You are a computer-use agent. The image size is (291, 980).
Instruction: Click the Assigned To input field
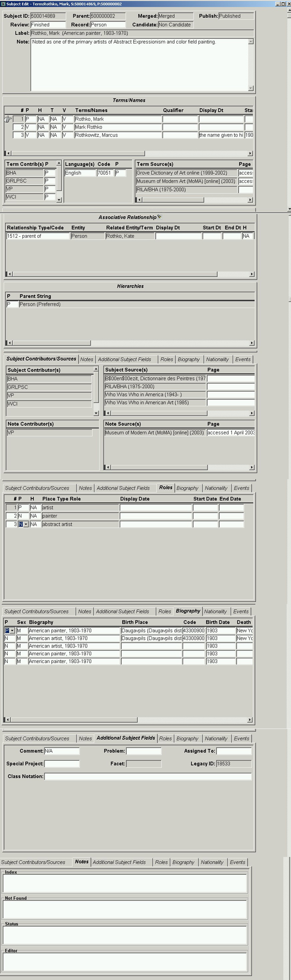click(234, 751)
